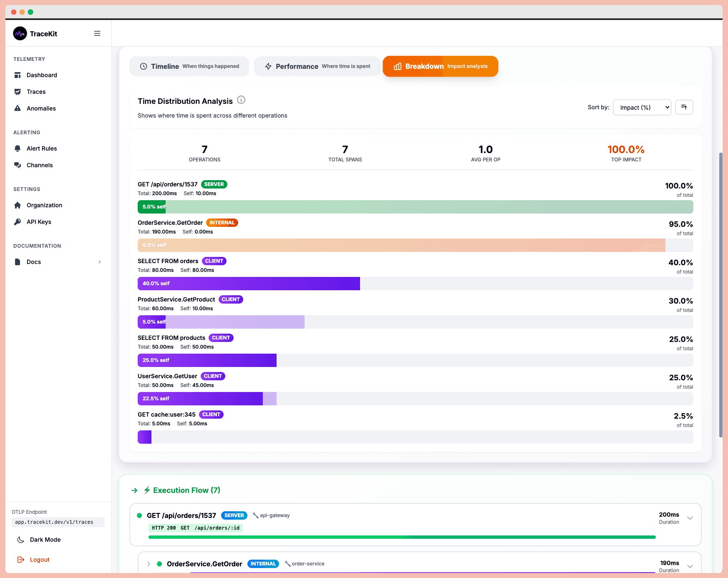Expand the OrderService.GetOrder span details
The height and width of the screenshot is (578, 728).
[149, 563]
